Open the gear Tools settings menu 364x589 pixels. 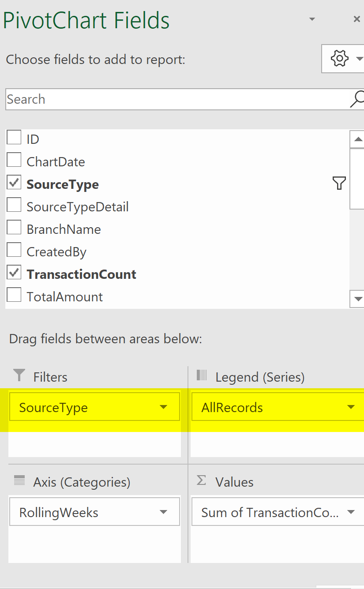[x=343, y=58]
